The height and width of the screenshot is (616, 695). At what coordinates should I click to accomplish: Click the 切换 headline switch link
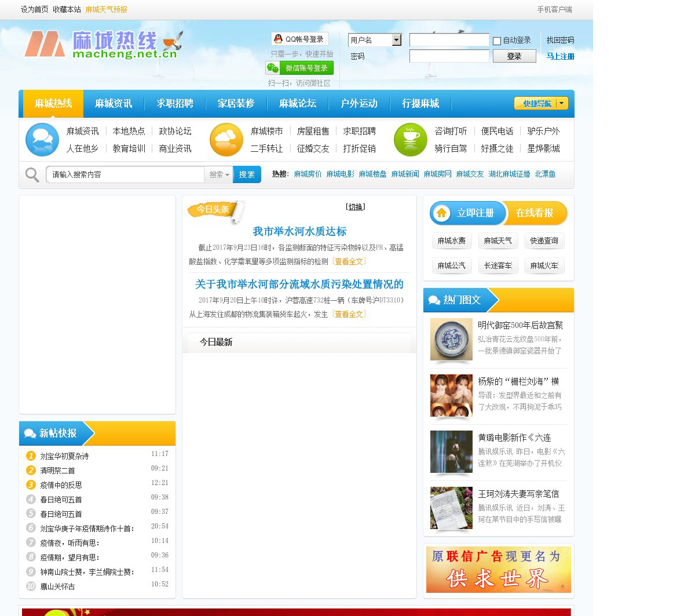point(355,207)
